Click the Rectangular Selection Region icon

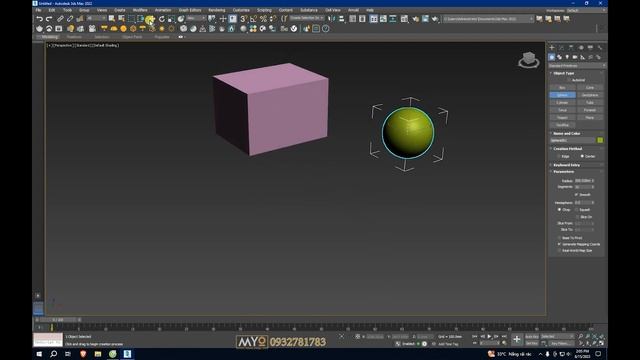131,19
